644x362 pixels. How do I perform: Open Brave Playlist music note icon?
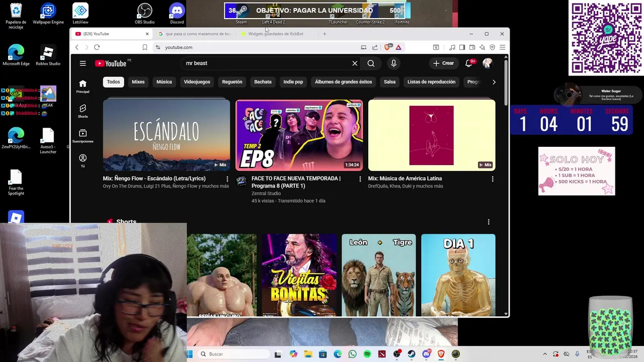tap(452, 47)
